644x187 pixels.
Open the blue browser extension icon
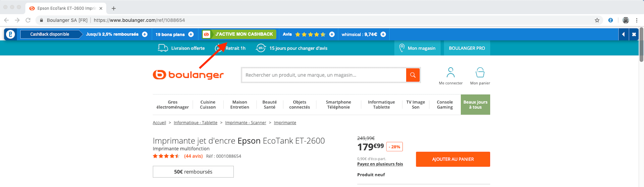click(x=610, y=20)
